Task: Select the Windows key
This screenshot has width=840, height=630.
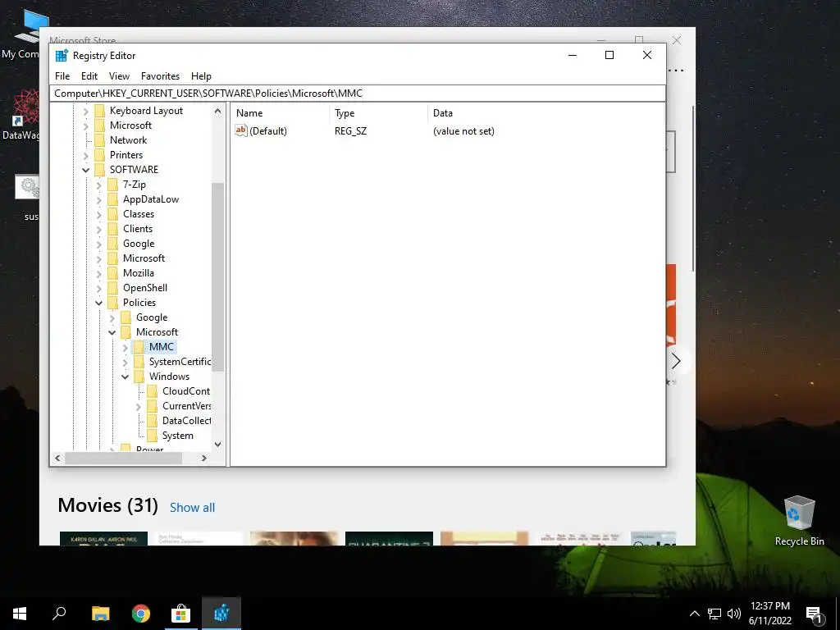Action: [169, 377]
